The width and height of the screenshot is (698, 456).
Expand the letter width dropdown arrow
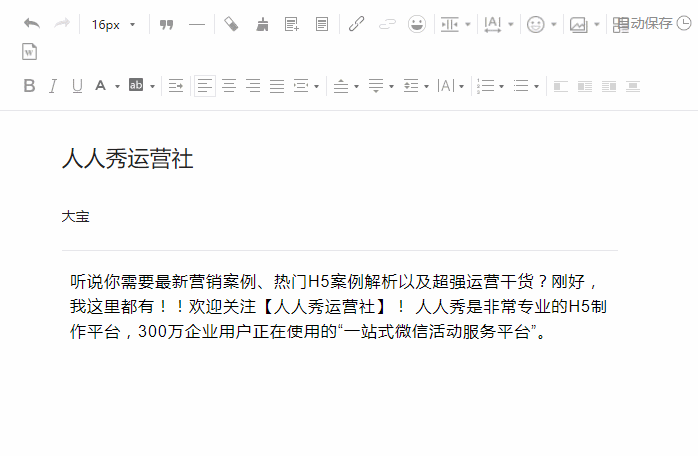(511, 24)
